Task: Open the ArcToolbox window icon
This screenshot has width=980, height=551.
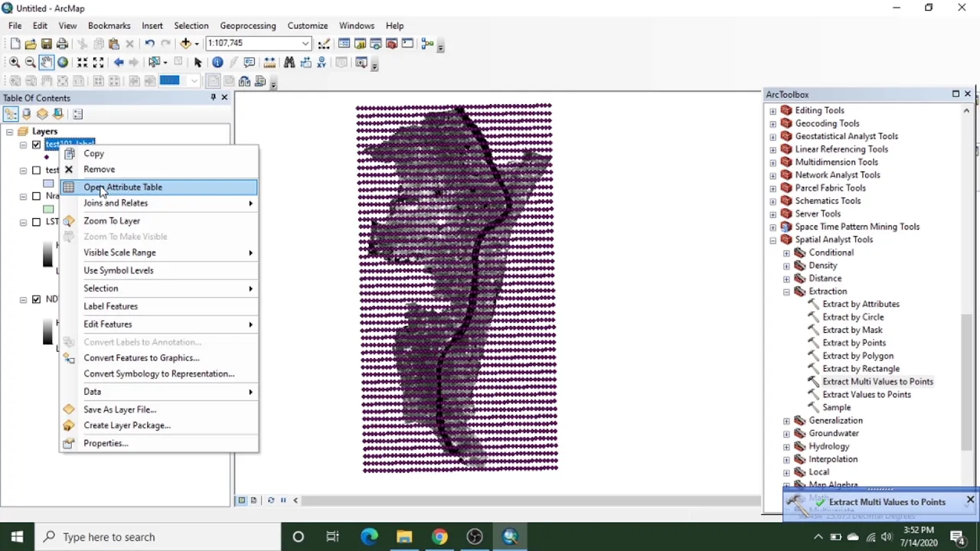Action: 391,44
